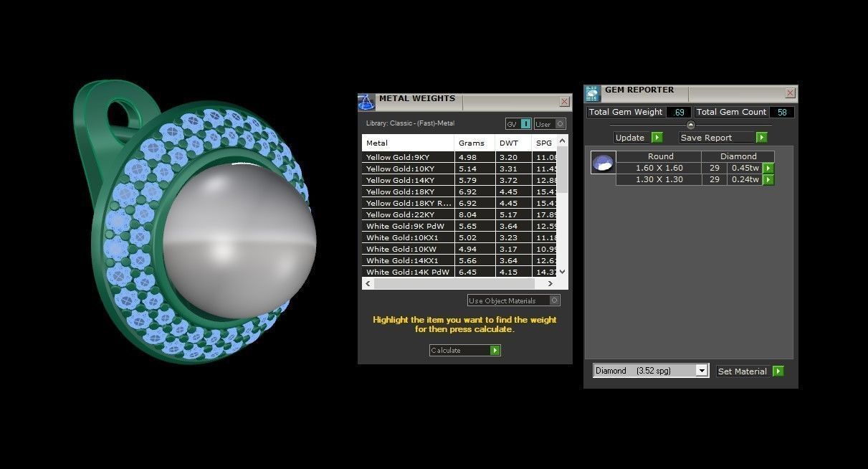Image resolution: width=868 pixels, height=469 pixels.
Task: Select the Yellow Gold:18KY R... row
Action: click(x=459, y=203)
